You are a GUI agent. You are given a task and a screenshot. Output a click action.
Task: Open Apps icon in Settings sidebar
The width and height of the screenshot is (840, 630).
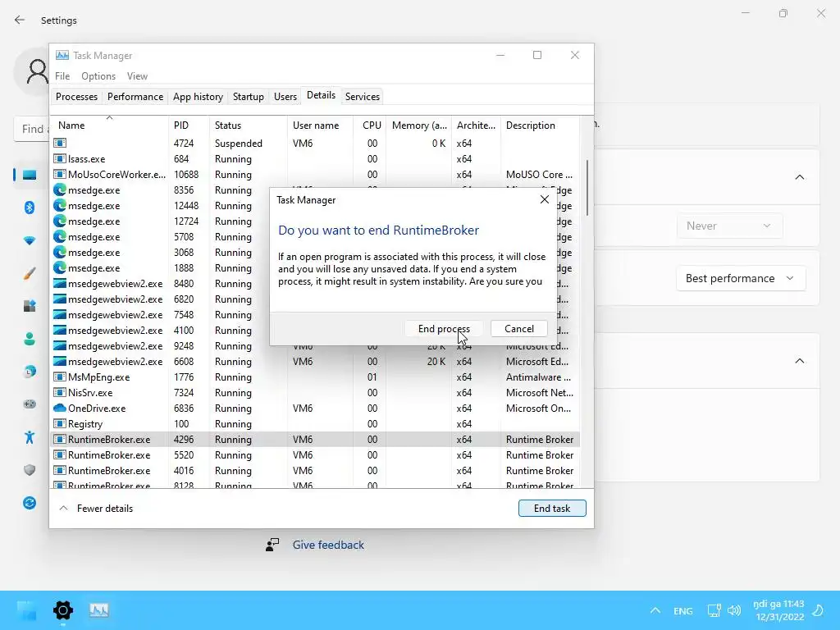(30, 305)
